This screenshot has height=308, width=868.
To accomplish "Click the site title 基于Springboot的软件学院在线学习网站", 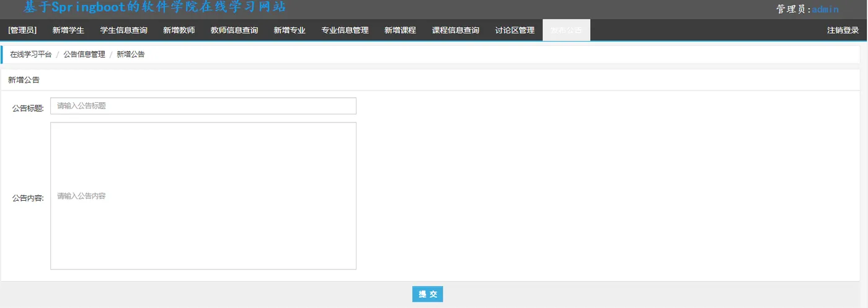I will 155,7.
